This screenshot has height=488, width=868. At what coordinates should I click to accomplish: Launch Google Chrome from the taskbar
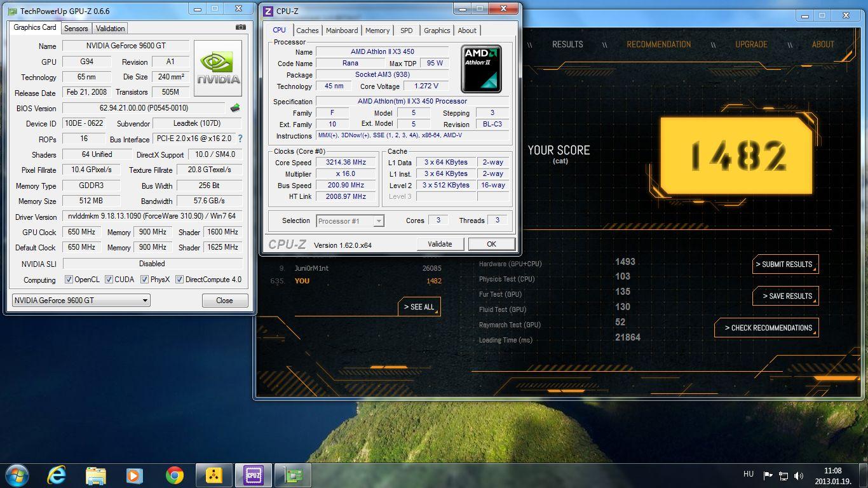pos(174,475)
